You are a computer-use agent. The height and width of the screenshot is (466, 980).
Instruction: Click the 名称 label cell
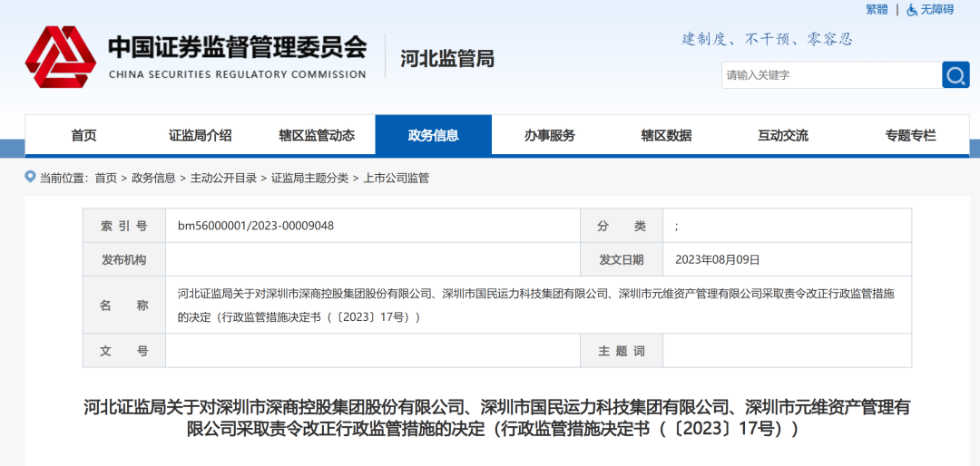point(124,306)
